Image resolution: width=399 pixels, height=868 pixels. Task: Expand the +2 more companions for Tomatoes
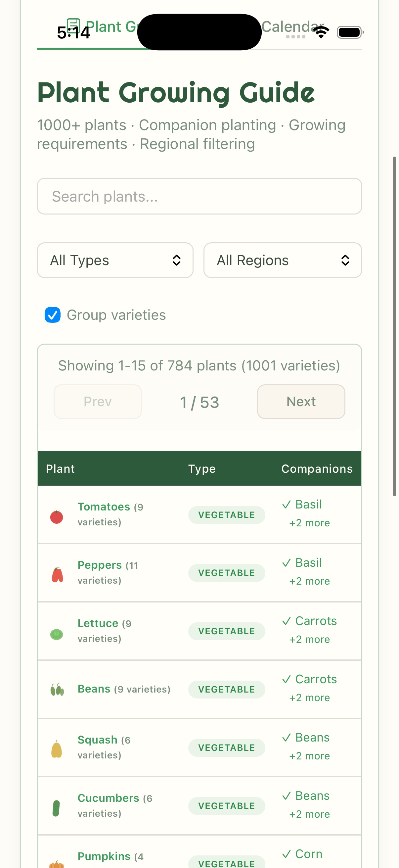click(309, 523)
